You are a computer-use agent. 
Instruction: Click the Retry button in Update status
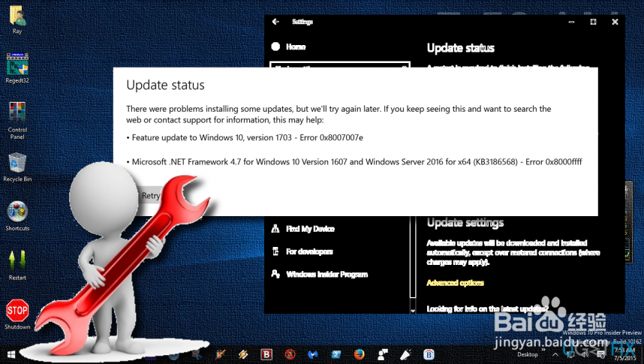tap(150, 196)
